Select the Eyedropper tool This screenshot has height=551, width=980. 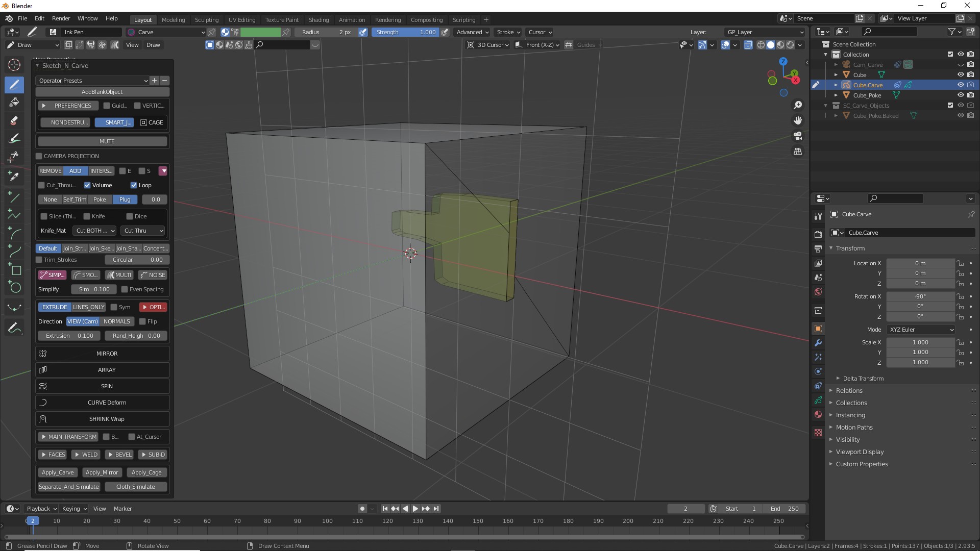click(14, 176)
